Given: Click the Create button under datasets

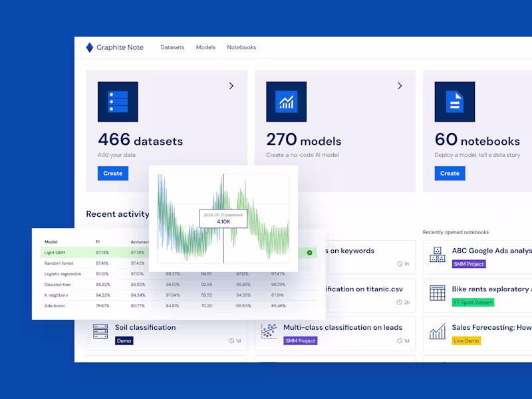Looking at the screenshot, I should tap(112, 173).
